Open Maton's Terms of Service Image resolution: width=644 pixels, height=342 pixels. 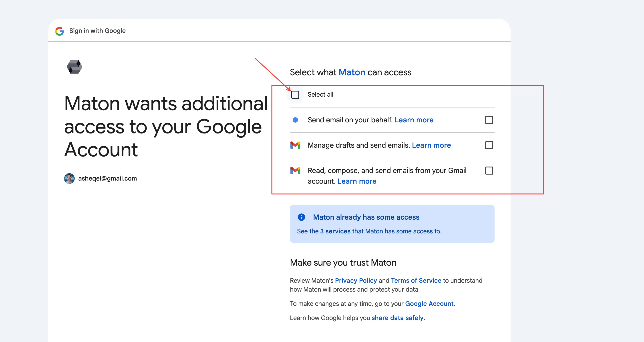tap(416, 280)
